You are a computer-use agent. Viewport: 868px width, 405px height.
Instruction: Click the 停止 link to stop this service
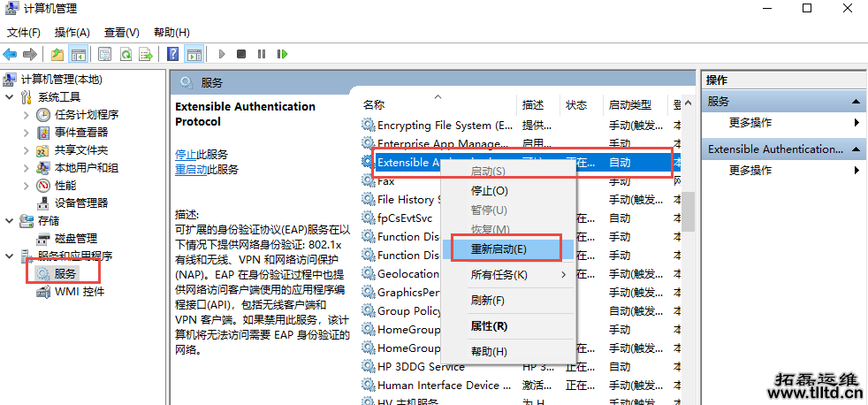coord(186,155)
